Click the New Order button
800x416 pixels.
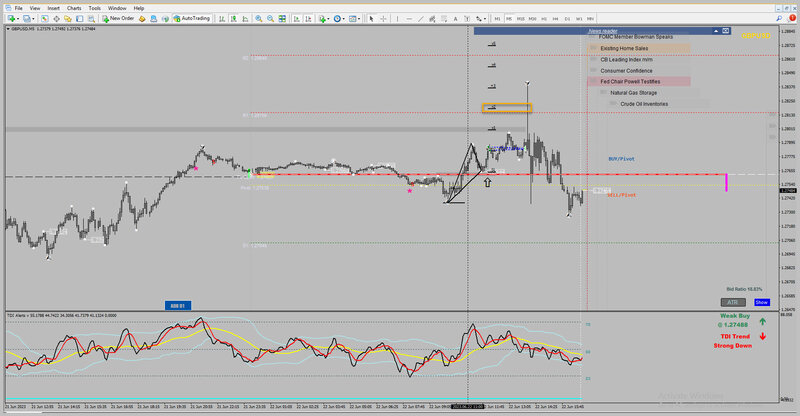[x=118, y=18]
